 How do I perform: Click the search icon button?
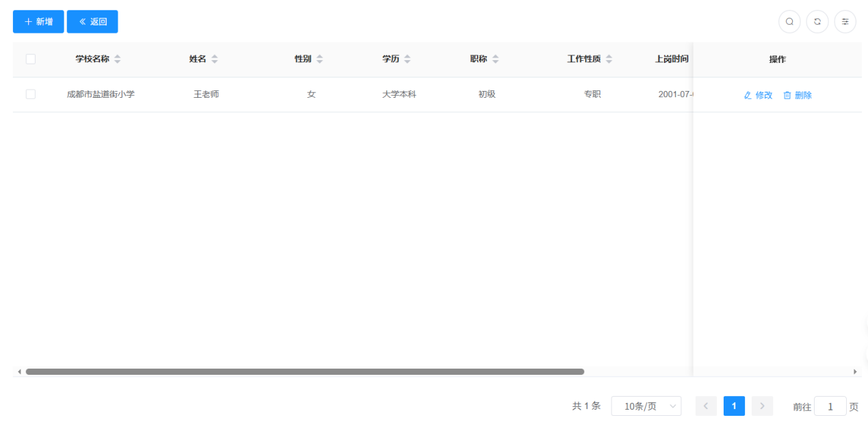coord(789,22)
